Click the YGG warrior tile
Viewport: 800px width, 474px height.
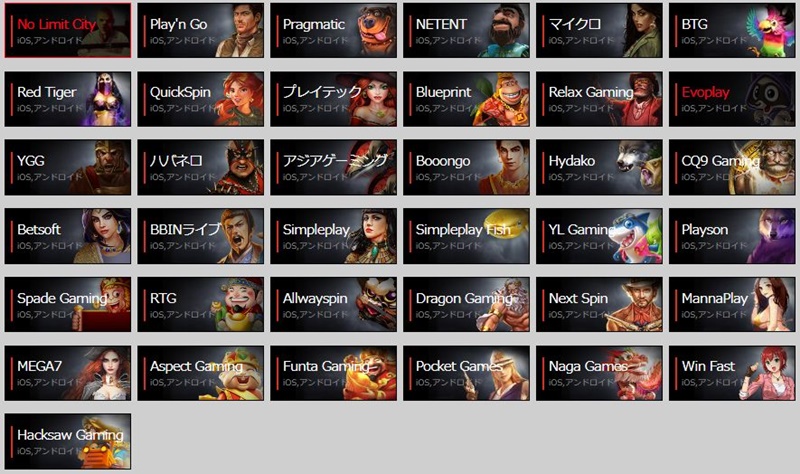point(68,167)
